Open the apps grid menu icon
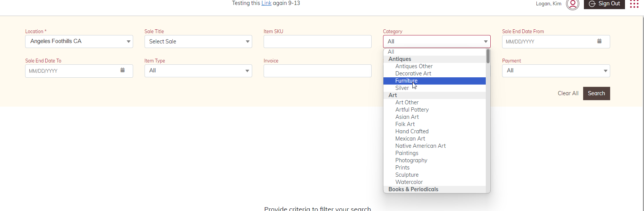The width and height of the screenshot is (644, 211). click(x=634, y=4)
